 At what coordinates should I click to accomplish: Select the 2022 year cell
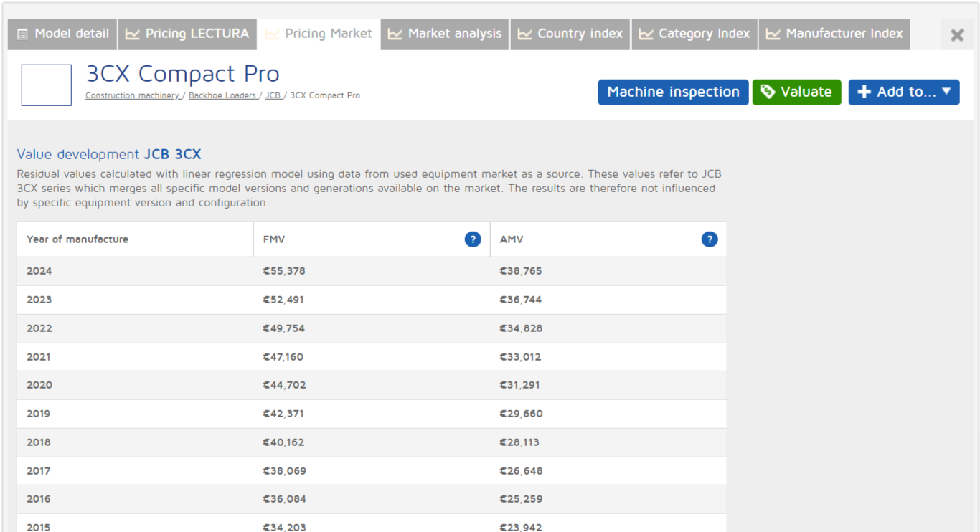pos(39,328)
